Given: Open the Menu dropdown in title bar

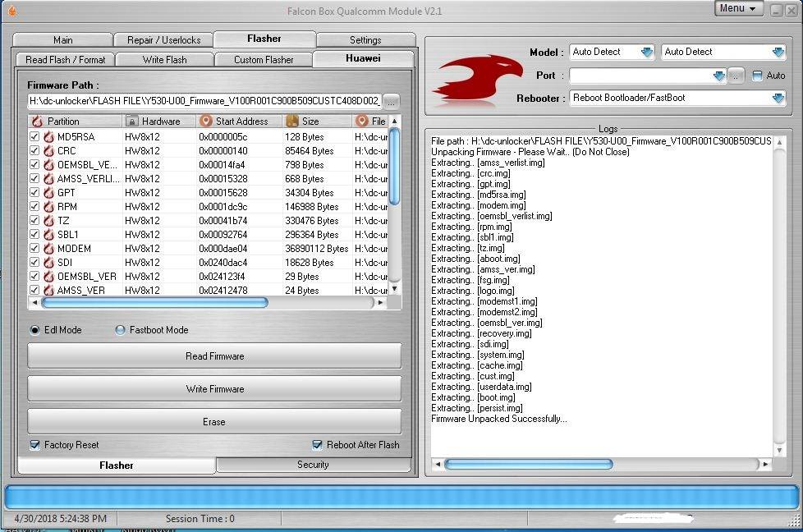Looking at the screenshot, I should tap(737, 8).
